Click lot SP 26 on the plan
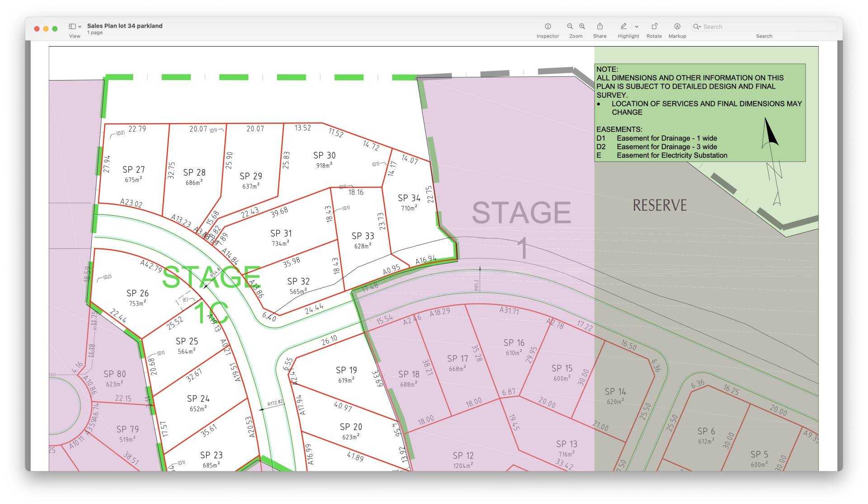The width and height of the screenshot is (868, 504). (137, 293)
